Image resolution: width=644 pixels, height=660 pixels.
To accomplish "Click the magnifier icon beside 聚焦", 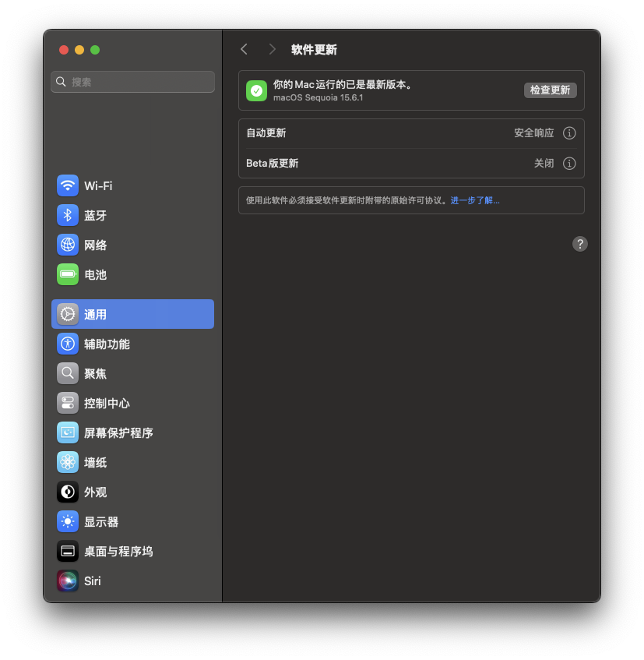I will coord(67,373).
